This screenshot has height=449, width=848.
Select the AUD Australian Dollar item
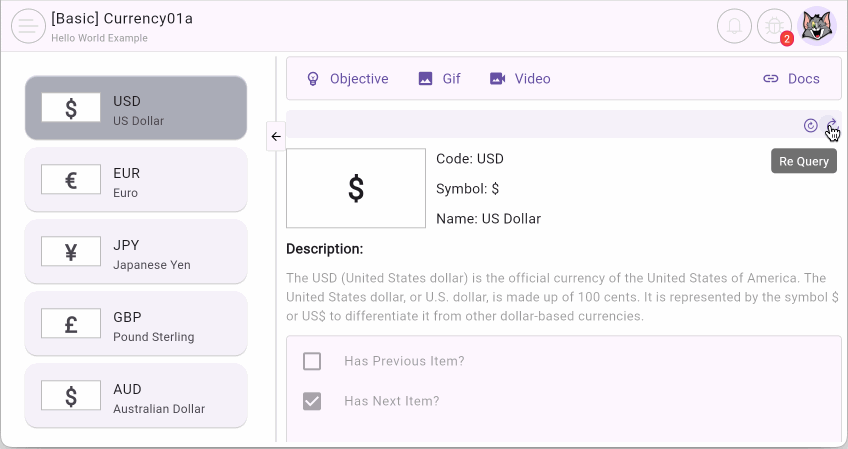135,396
